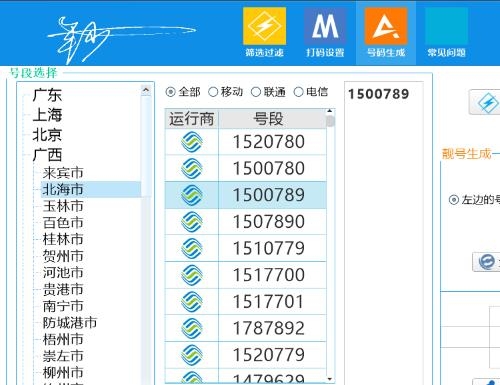Click the refresh arrows icon button
The width and height of the screenshot is (500, 385).
(487, 262)
